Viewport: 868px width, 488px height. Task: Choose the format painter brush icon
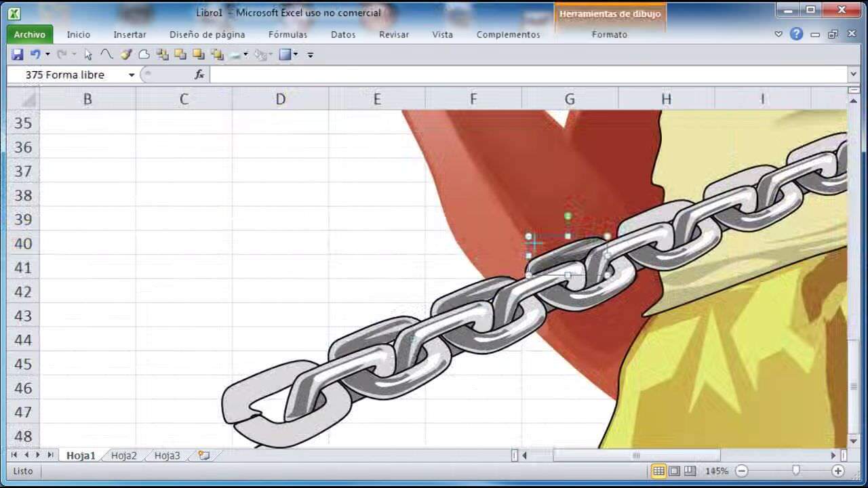(125, 55)
